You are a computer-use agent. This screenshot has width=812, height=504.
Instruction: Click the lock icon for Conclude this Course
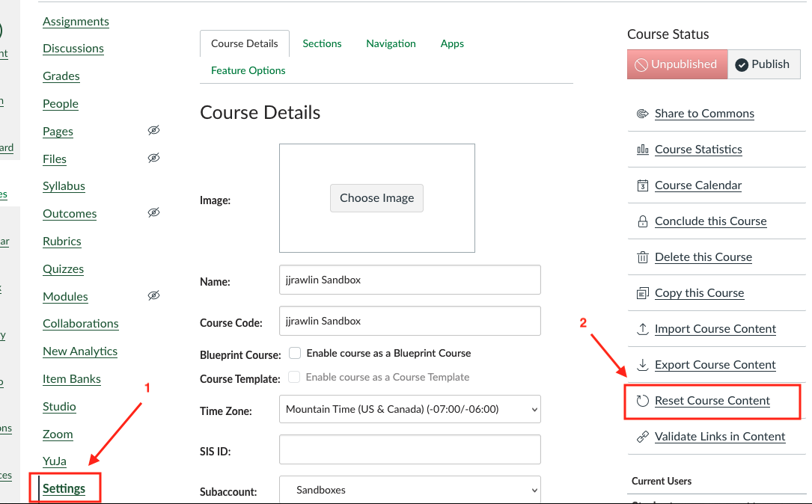pos(642,221)
